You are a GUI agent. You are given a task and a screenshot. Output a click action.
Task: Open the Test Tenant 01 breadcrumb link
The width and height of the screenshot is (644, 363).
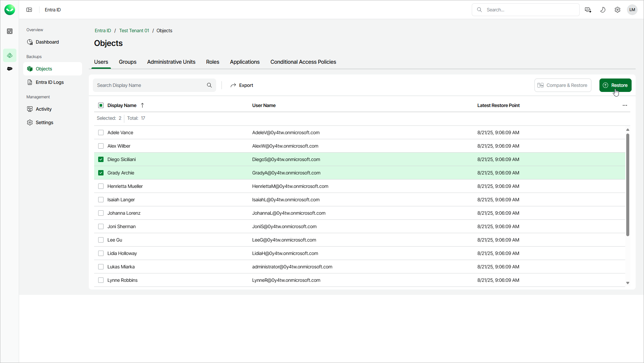134,31
